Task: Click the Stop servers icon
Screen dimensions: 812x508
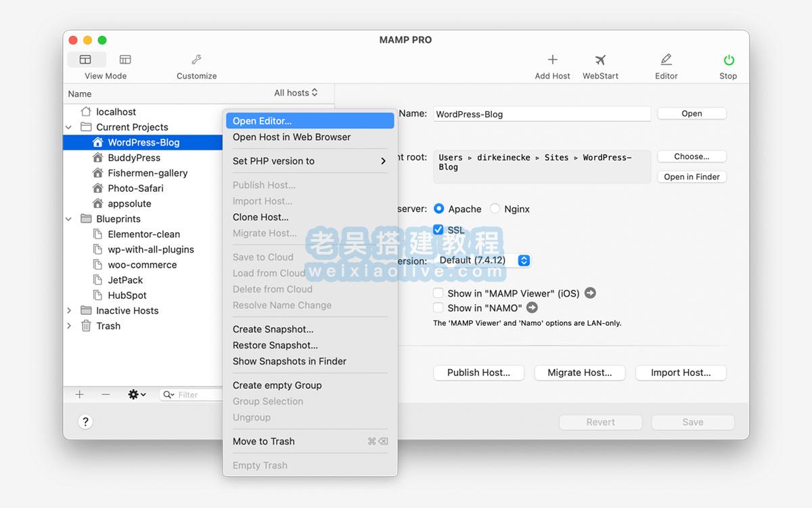Action: [727, 60]
